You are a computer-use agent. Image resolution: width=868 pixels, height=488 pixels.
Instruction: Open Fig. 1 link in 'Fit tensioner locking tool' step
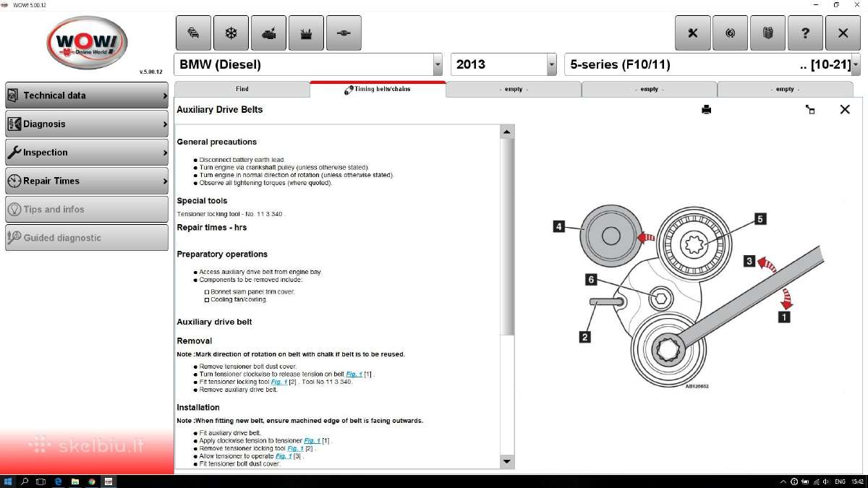279,382
